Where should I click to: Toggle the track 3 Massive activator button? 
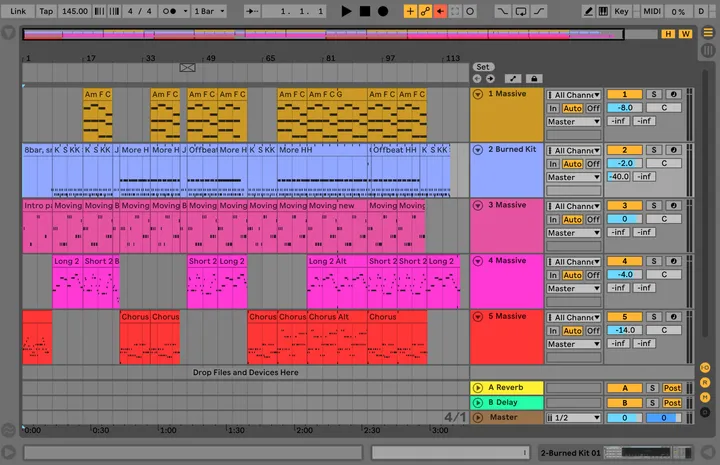pos(624,206)
